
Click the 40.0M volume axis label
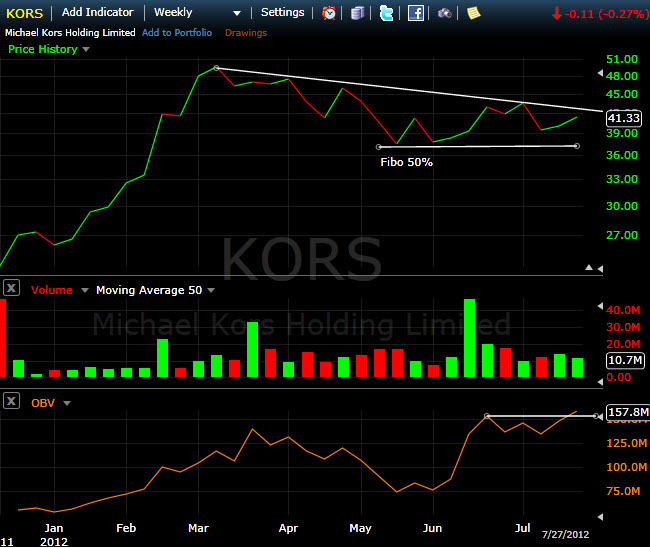pos(623,310)
